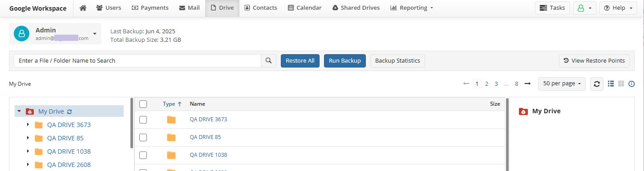This screenshot has height=171, width=644.
Task: Open the info details icon
Action: 632,84
